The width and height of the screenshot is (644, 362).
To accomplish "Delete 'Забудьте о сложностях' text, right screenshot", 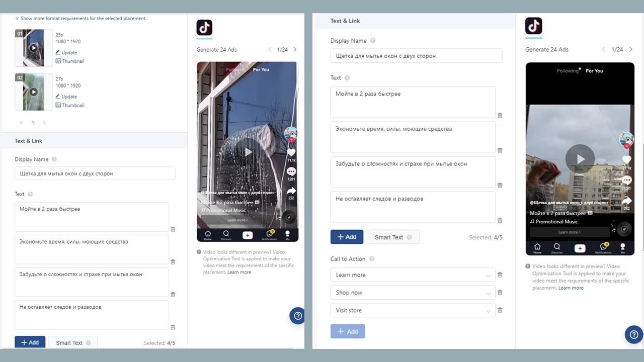I will [x=500, y=186].
